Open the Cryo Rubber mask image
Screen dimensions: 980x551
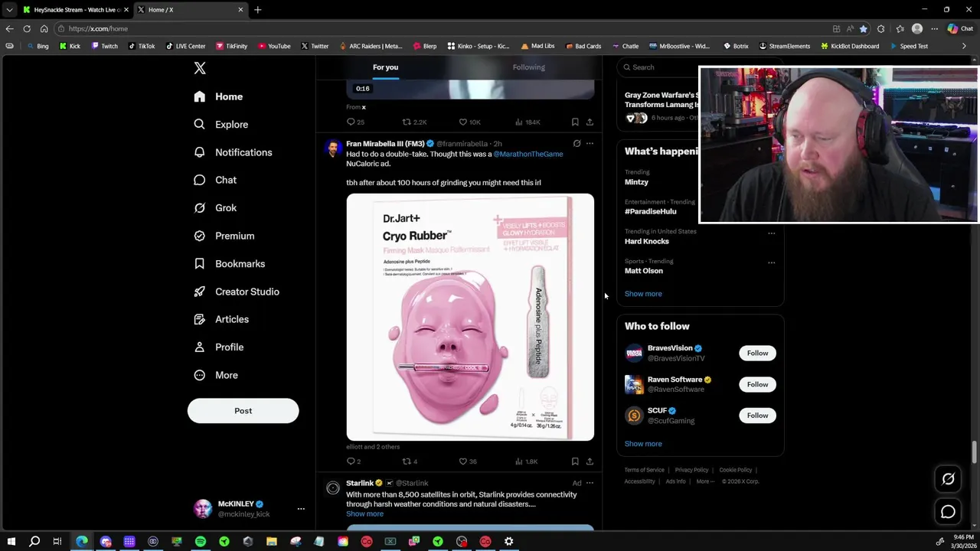[470, 317]
